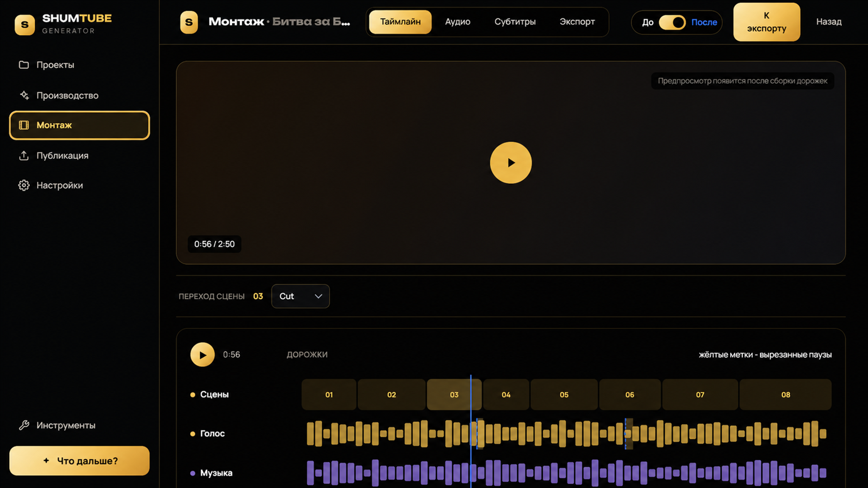This screenshot has width=868, height=488.
Task: Click the project title Битва за Б…
Action: point(311,22)
